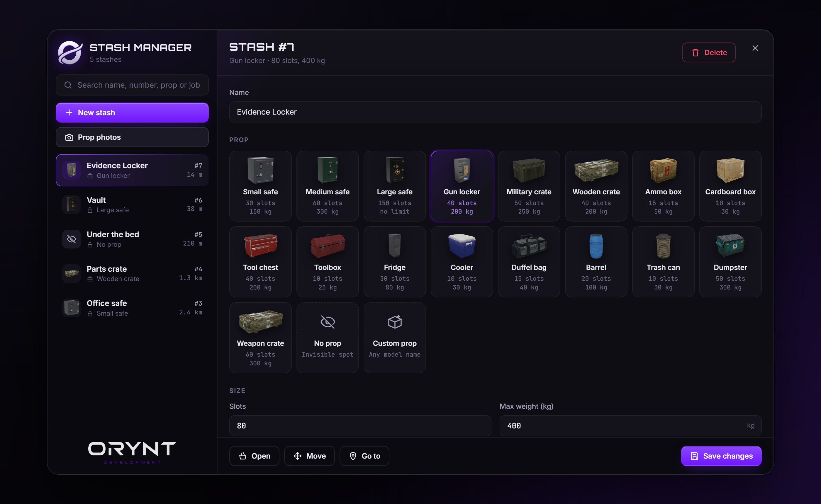Open Prop photos
Screen dimensions: 821x504
[x=132, y=137]
